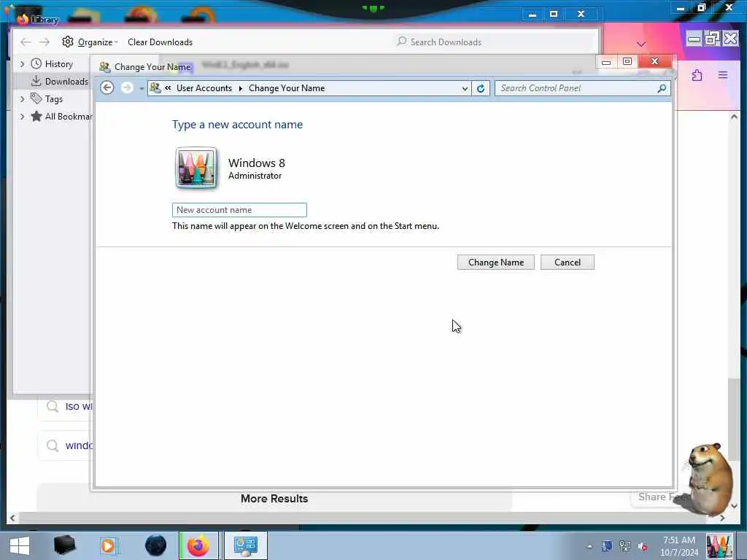This screenshot has height=560, width=747.
Task: Click the New account name field
Action: 239,210
